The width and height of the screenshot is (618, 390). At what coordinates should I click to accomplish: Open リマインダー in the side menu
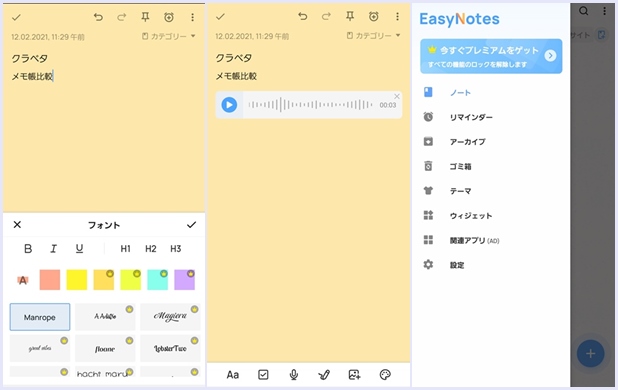point(471,117)
